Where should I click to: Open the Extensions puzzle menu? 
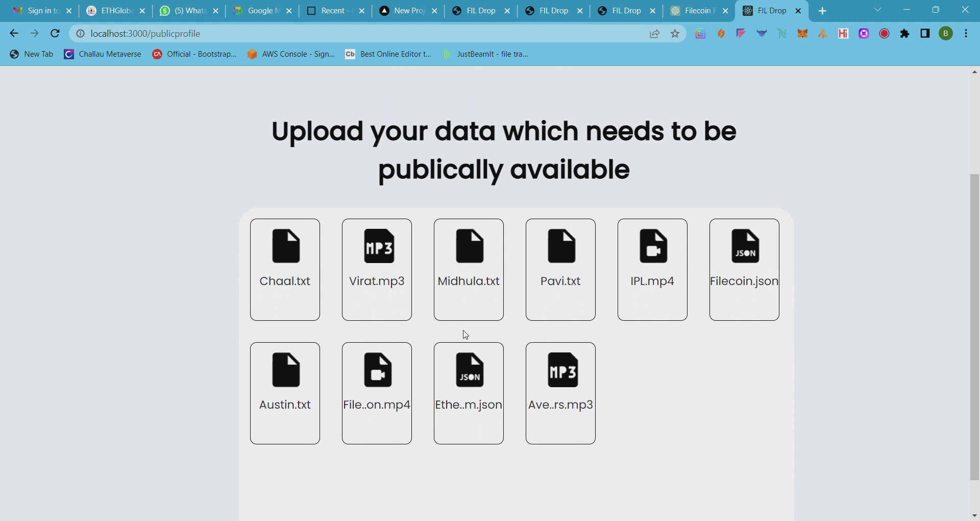pyautogui.click(x=904, y=34)
